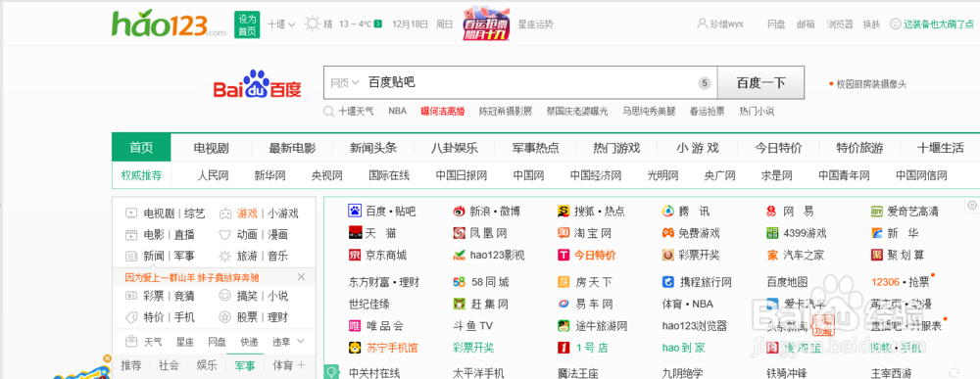Click the hao123 logo
This screenshot has width=980, height=379.
pos(169,24)
